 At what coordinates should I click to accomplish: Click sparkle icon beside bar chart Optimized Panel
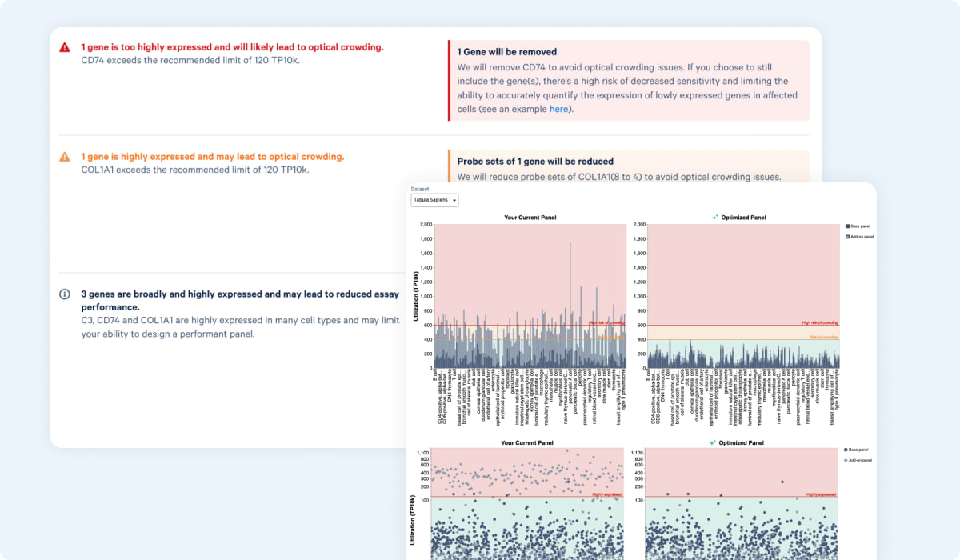coord(714,218)
